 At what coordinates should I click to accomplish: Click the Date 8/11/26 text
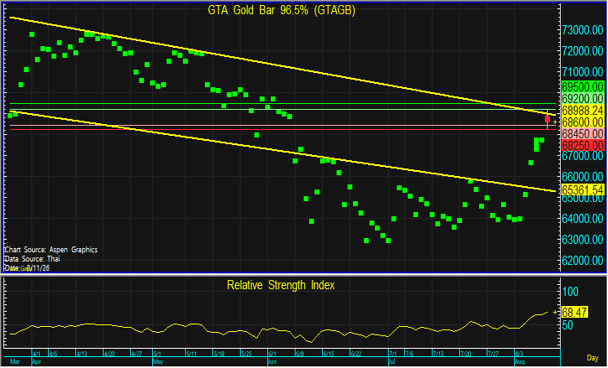click(27, 268)
